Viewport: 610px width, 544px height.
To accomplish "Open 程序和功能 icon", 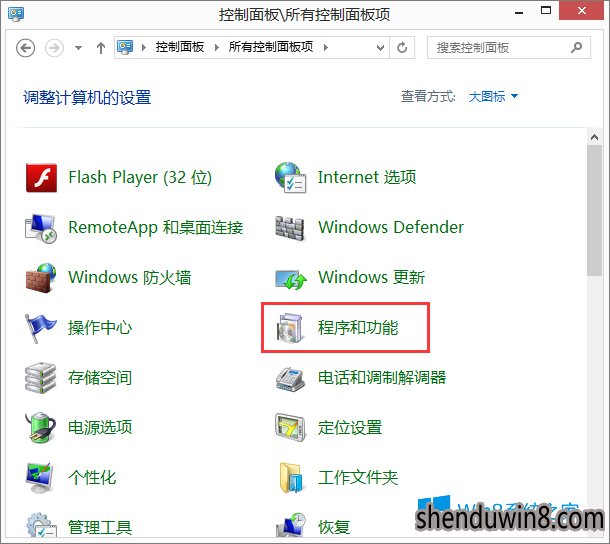I will 290,328.
